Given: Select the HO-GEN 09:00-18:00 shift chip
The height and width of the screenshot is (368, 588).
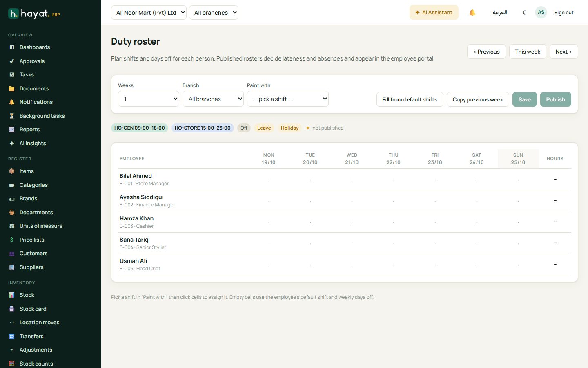Looking at the screenshot, I should pos(140,128).
